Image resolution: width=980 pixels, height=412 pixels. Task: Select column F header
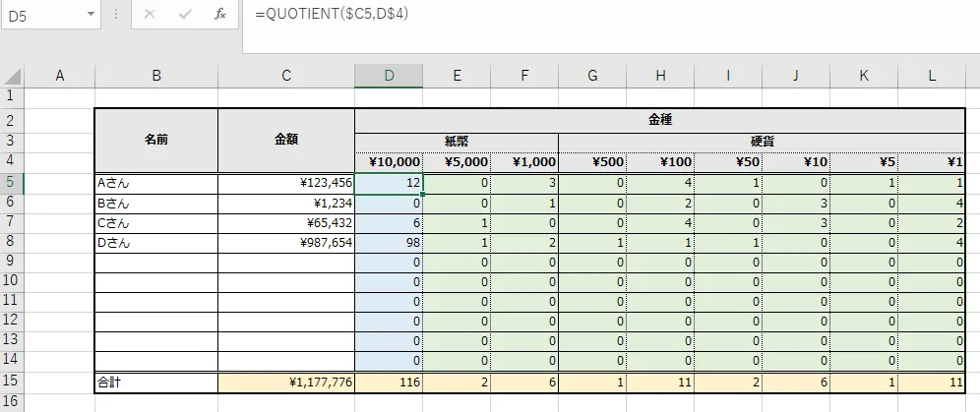point(524,76)
